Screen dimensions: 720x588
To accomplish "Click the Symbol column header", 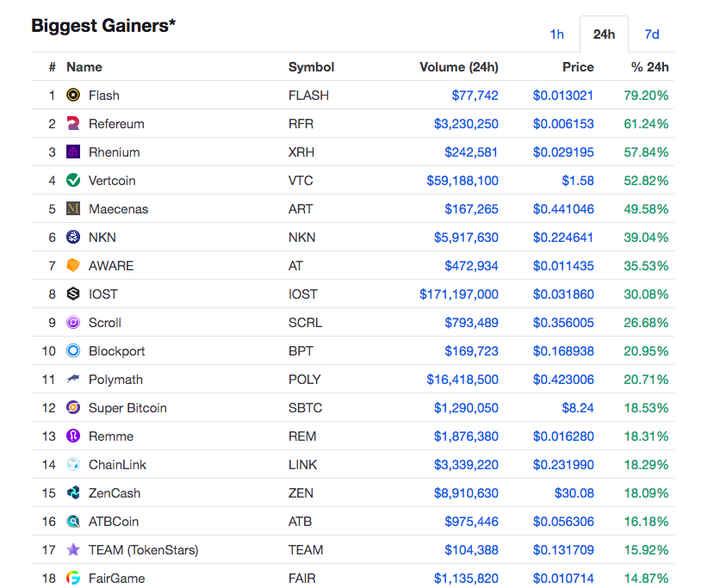I will (311, 67).
